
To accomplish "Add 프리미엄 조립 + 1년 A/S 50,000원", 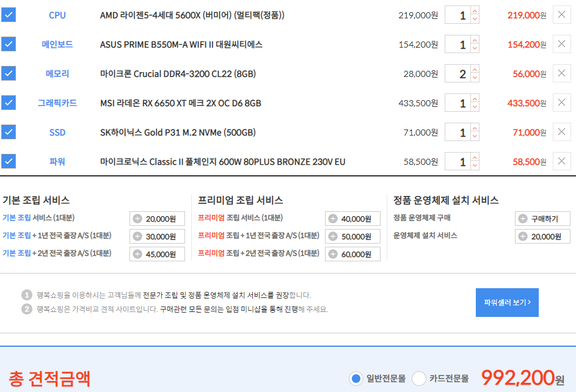I will pos(352,236).
